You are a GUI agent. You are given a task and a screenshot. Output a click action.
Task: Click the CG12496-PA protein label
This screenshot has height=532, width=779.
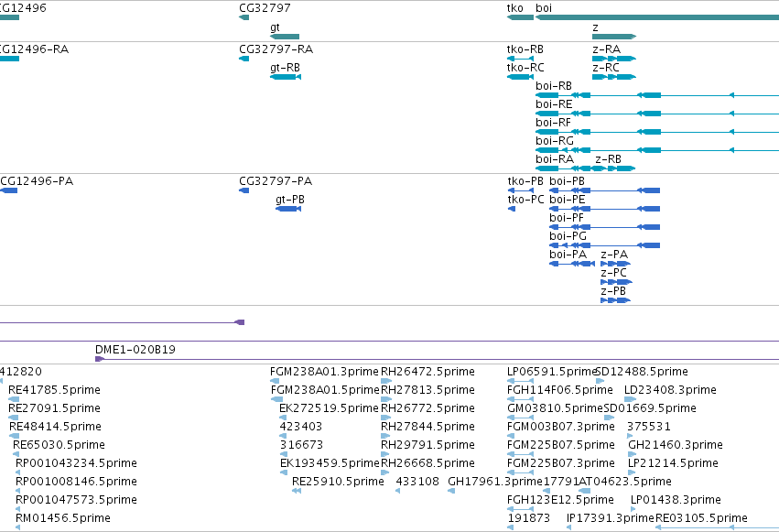37,181
